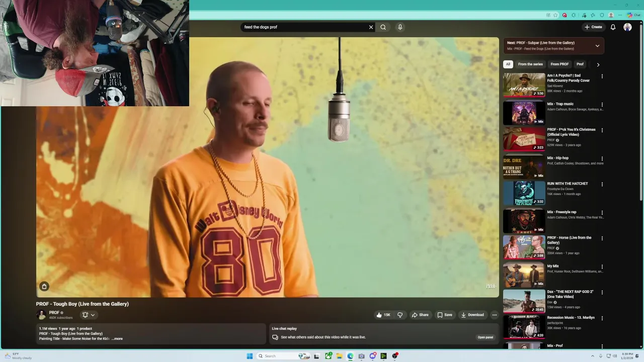The width and height of the screenshot is (644, 362).
Task: Like the video with thumbs up
Action: pos(383,315)
